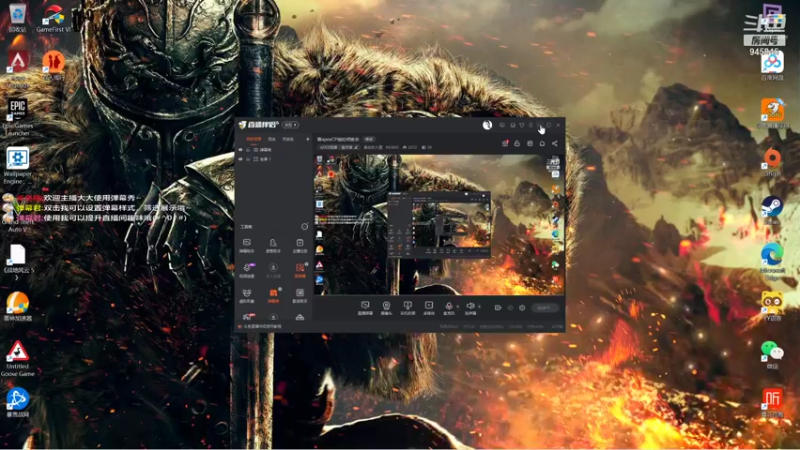Image resolution: width=800 pixels, height=450 pixels.
Task: Open Untitled Goose Game desktop shortcut
Action: click(x=17, y=359)
